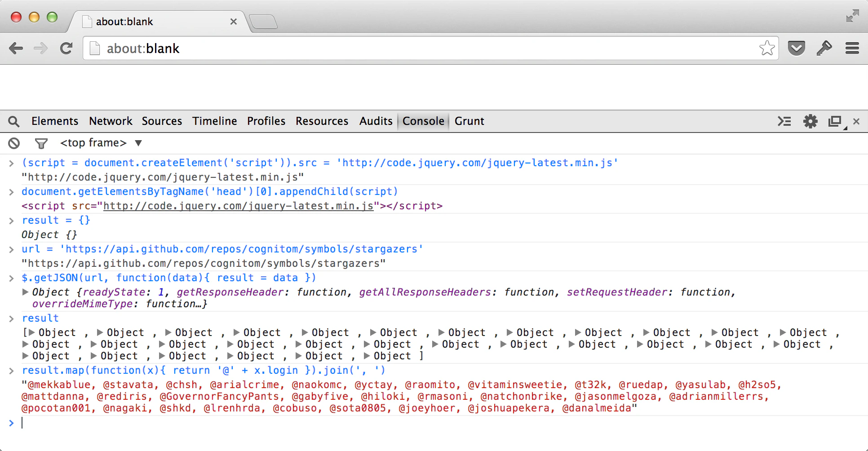Undock DevTools into separate window
Screen dimensions: 868x451
[835, 121]
